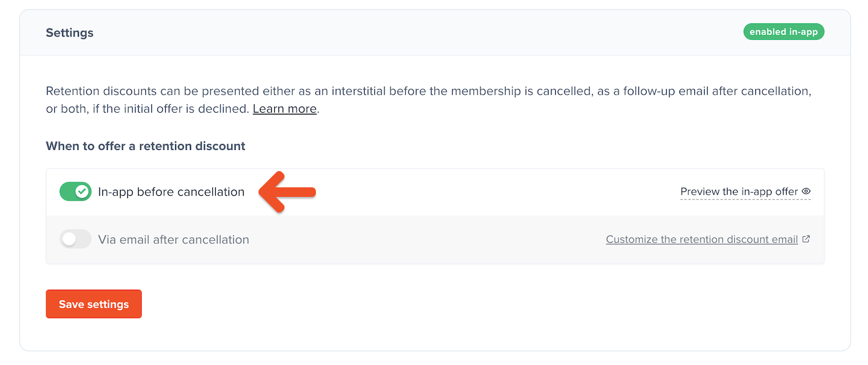Click the "In-app before cancellation" label text
Screen dimensions: 868x365
click(171, 191)
